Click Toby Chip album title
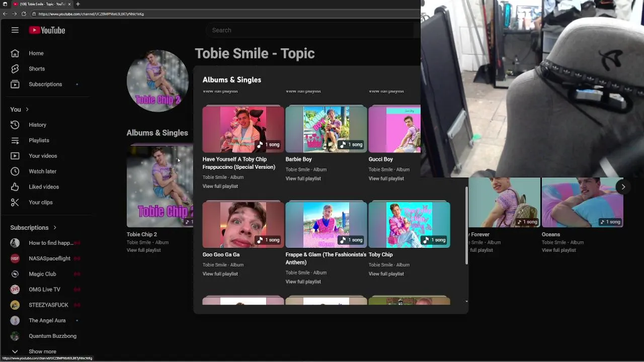644x362 pixels. 380,255
